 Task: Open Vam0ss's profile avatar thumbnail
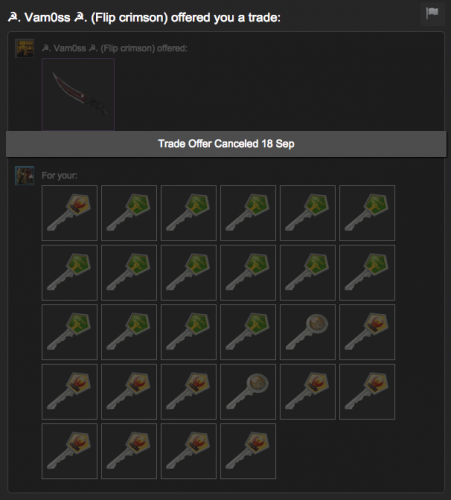[x=25, y=48]
